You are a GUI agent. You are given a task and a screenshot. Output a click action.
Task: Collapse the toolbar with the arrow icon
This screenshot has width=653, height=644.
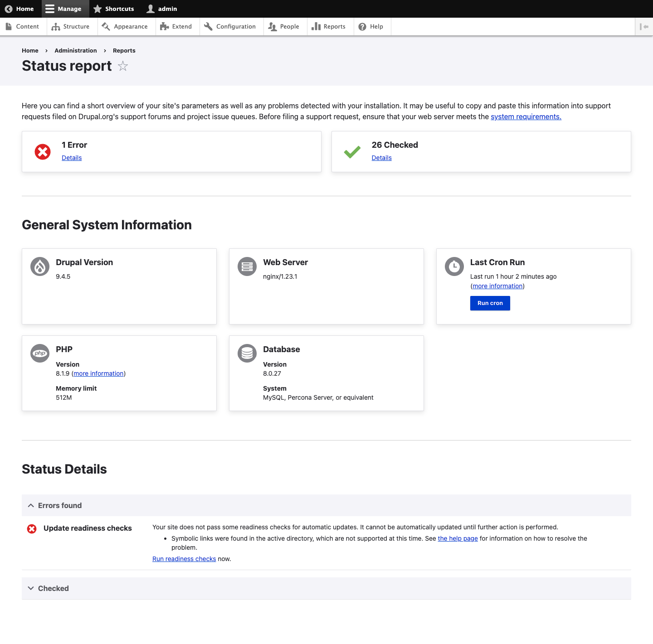pos(644,26)
